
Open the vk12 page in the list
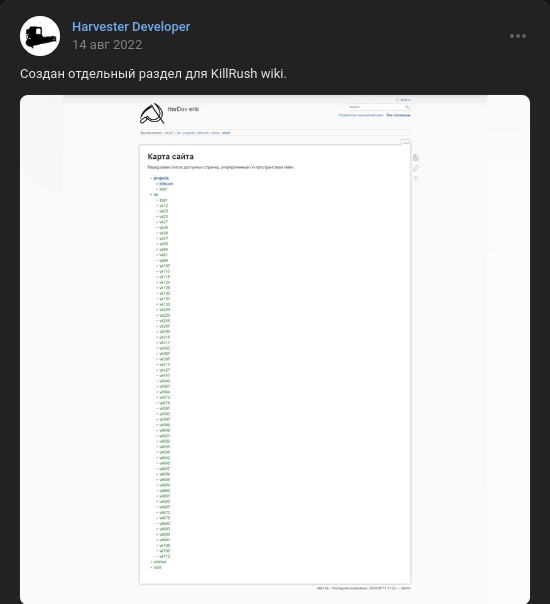[x=164, y=206]
